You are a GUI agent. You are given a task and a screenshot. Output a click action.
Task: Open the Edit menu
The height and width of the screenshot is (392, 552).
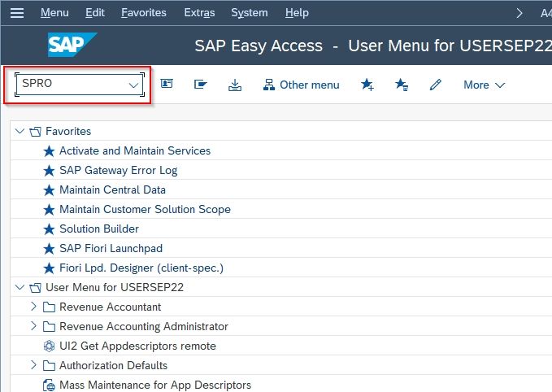pyautogui.click(x=95, y=13)
